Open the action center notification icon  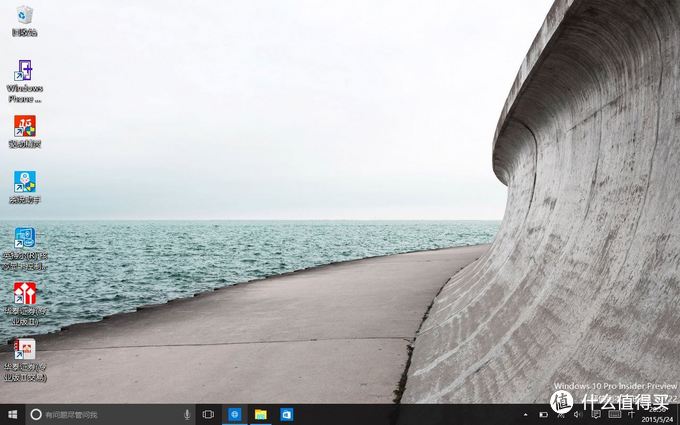596,415
